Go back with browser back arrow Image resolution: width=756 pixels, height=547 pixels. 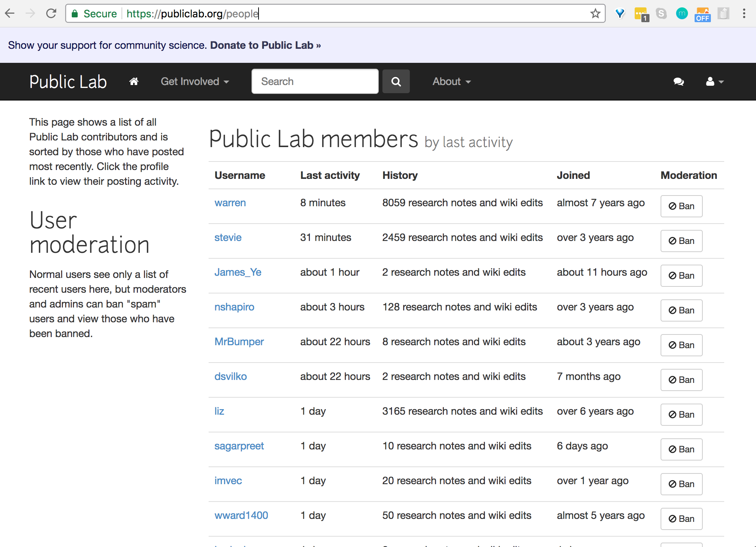(10, 14)
